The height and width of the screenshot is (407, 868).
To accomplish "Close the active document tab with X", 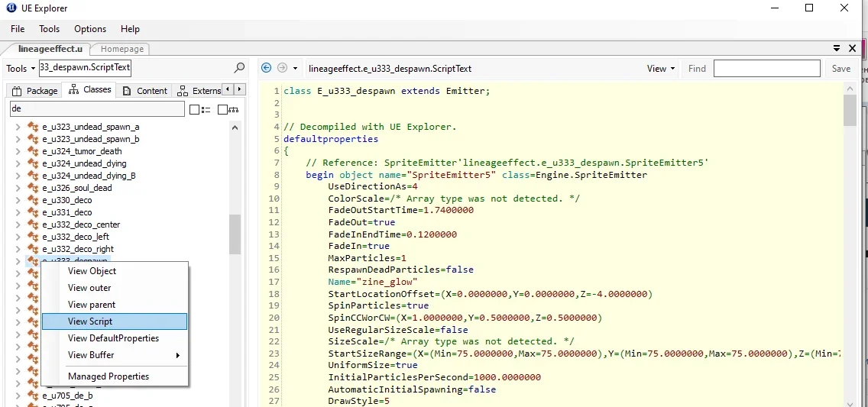I will click(853, 49).
